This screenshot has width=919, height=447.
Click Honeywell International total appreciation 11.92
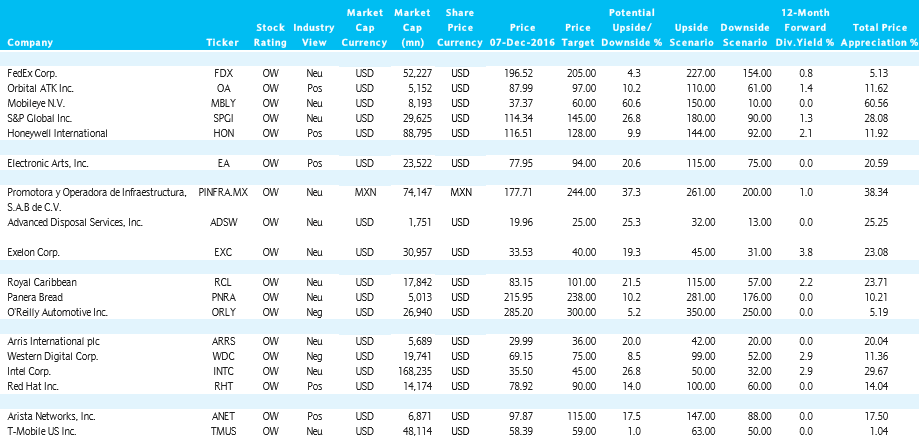(x=877, y=133)
